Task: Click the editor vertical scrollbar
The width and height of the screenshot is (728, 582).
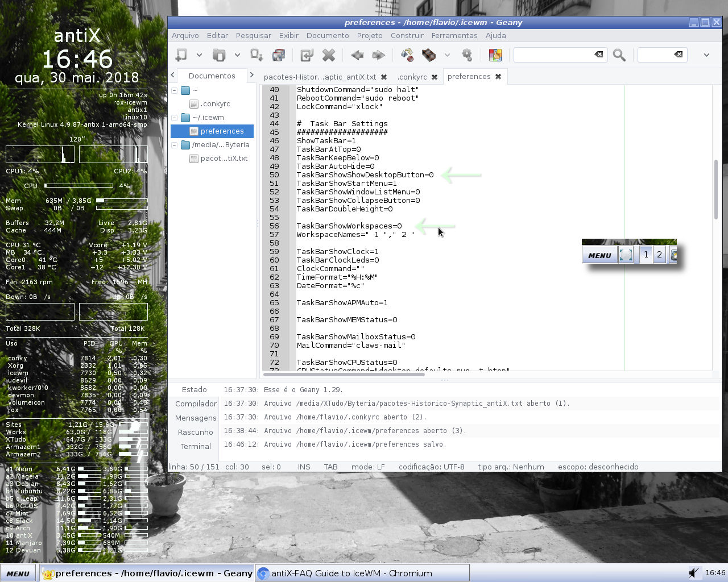Action: click(716, 190)
